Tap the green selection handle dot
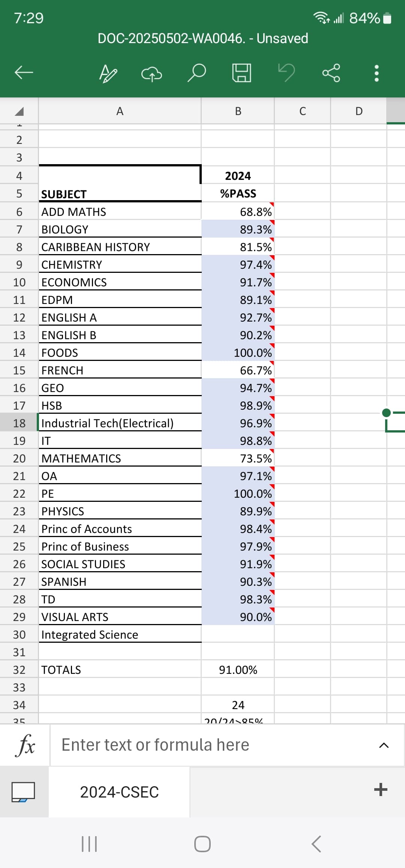Image resolution: width=405 pixels, height=868 pixels. [386, 413]
